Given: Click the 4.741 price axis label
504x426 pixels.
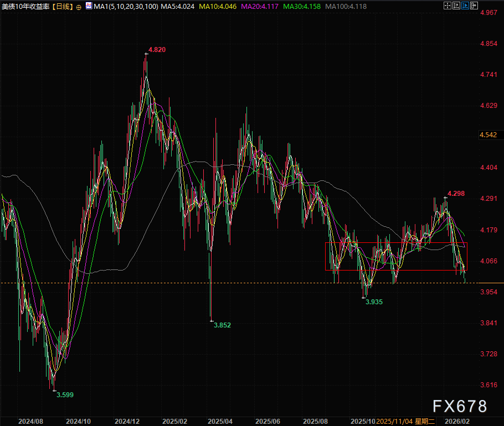Looking at the screenshot, I should (x=488, y=75).
